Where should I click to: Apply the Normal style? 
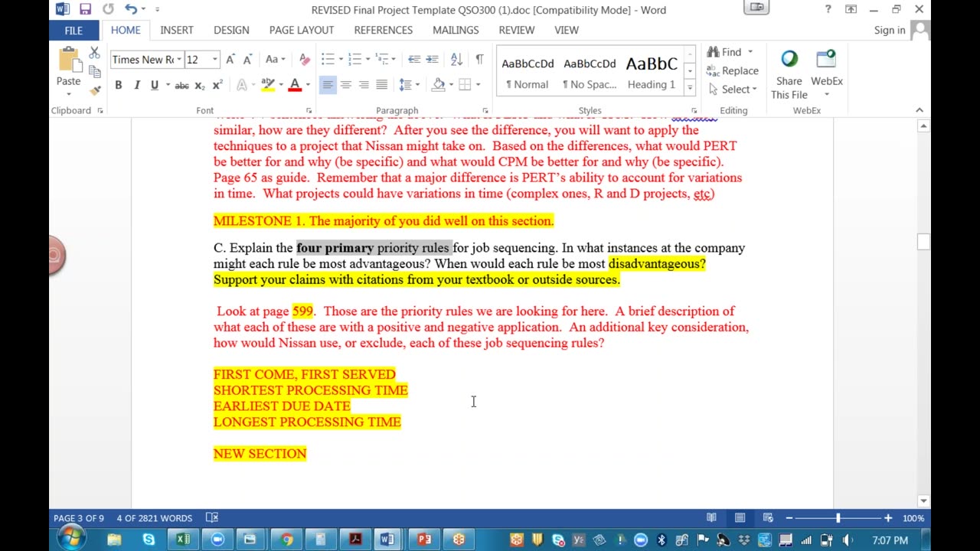(528, 73)
